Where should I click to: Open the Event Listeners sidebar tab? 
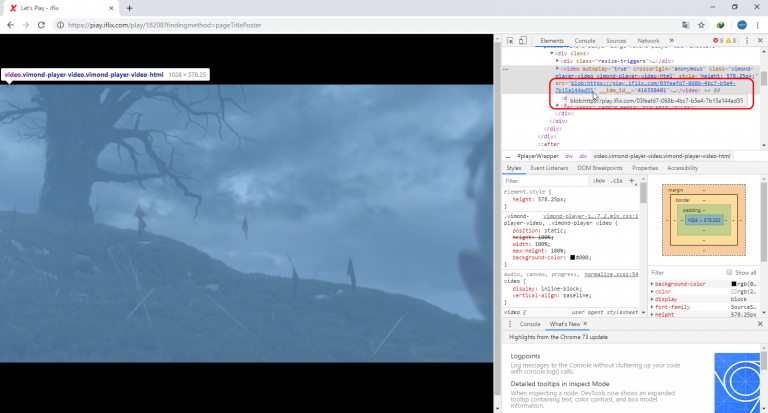549,168
